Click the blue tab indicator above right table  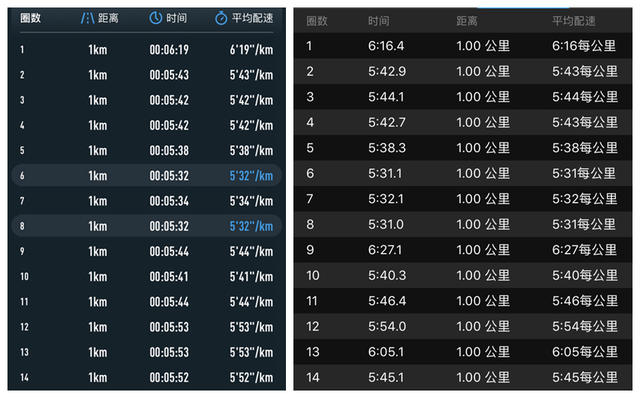tap(523, 8)
